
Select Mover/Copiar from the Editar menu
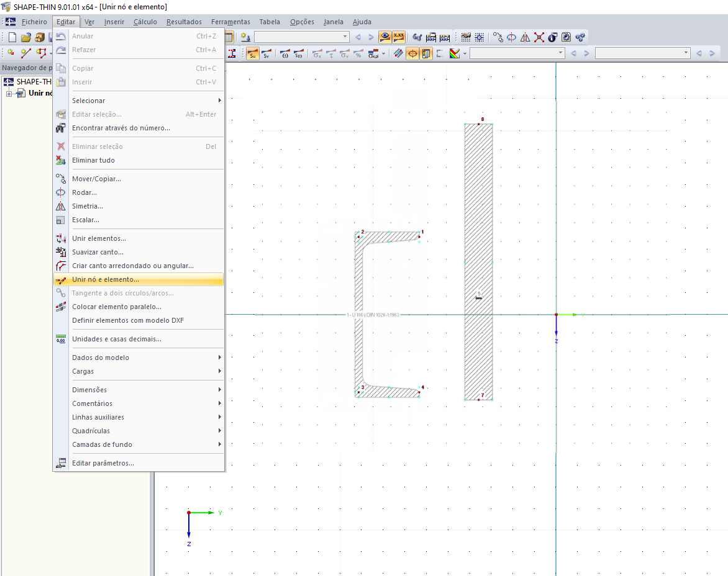tap(96, 179)
